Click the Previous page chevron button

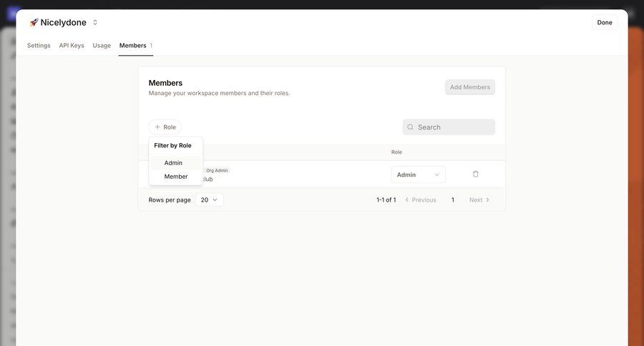421,200
